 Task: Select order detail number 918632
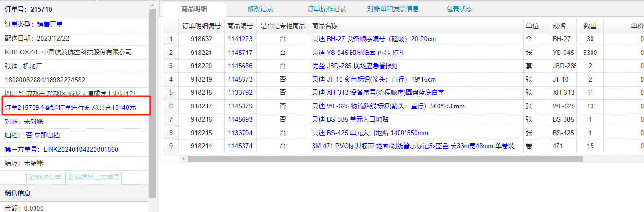click(x=201, y=39)
